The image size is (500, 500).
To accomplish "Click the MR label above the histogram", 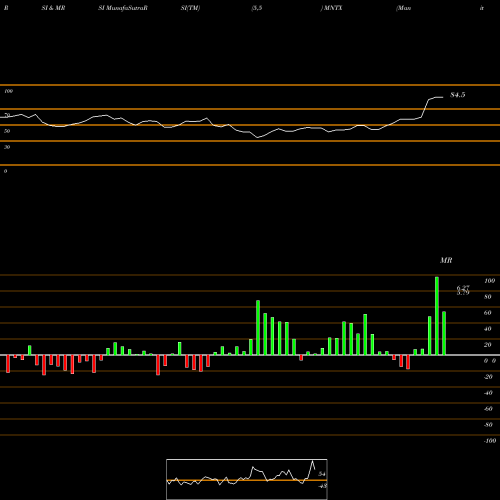I will point(446,260).
